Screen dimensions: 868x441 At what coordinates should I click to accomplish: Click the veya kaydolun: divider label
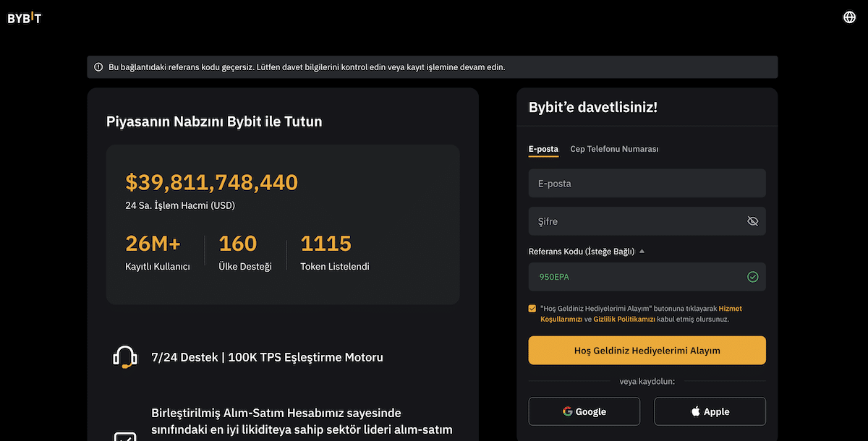(x=647, y=381)
